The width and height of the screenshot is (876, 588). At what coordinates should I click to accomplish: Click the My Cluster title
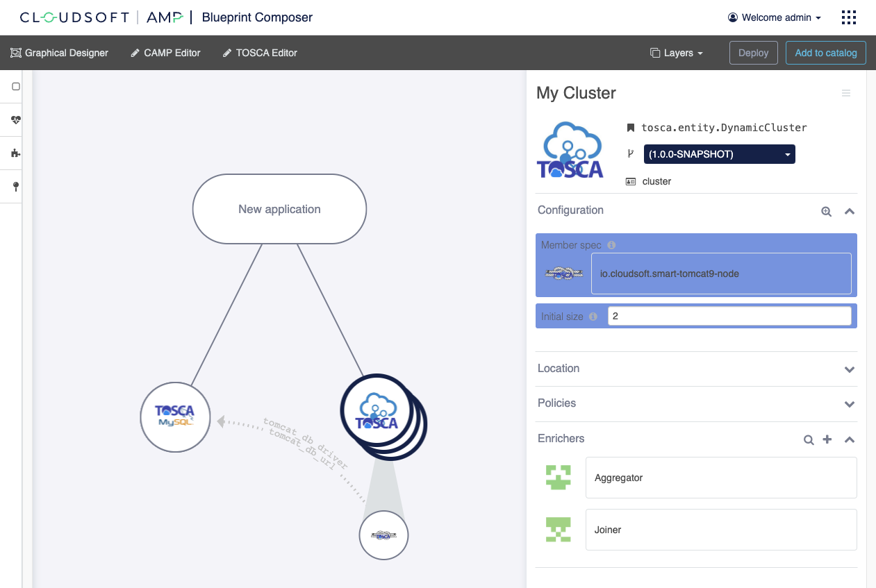[x=576, y=93]
